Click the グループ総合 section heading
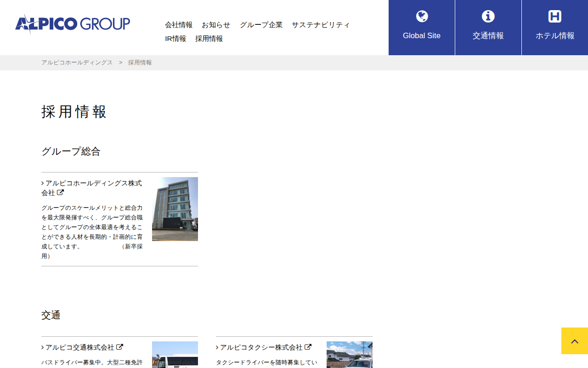Screen dimensions: 588x368 pyautogui.click(x=71, y=151)
